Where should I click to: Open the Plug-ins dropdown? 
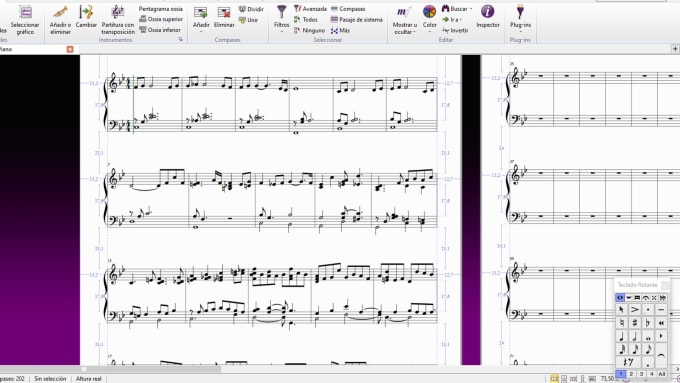point(520,20)
